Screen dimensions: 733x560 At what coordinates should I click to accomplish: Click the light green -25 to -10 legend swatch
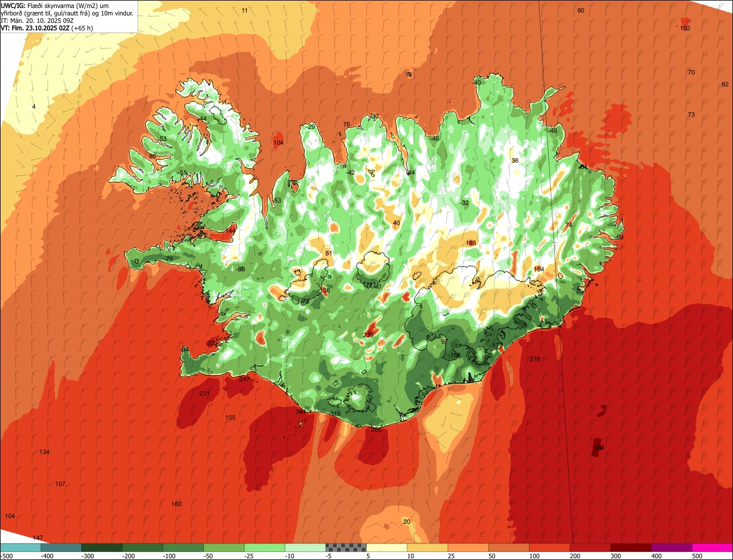[265, 547]
